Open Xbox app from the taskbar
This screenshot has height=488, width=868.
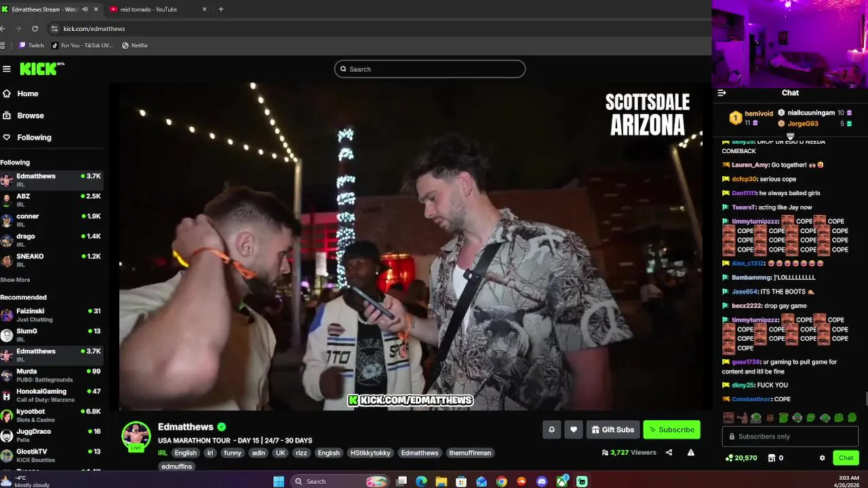[x=562, y=481]
